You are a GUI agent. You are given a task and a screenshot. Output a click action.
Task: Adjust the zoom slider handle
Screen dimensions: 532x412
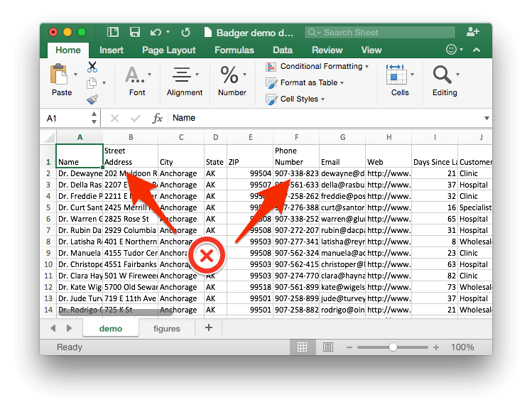(393, 347)
